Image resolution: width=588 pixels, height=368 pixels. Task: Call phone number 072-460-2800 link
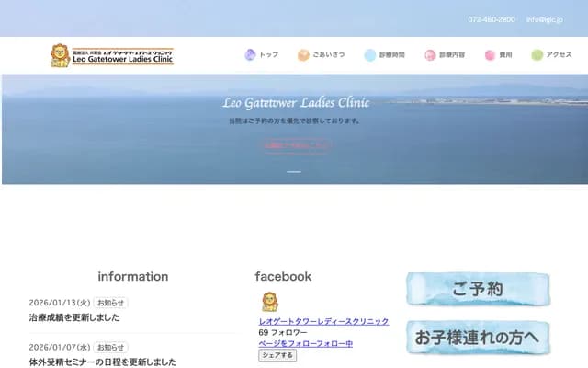pos(492,19)
